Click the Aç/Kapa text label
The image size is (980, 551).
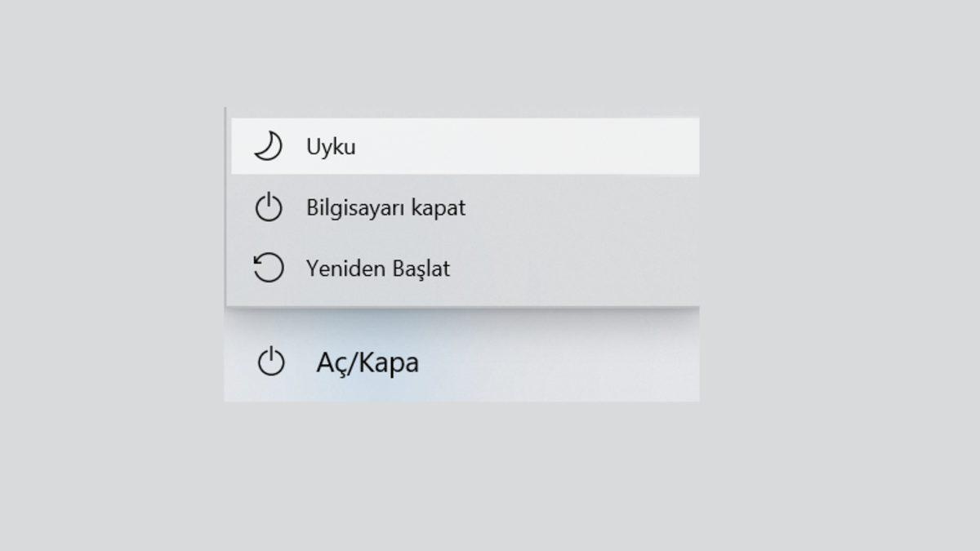366,362
